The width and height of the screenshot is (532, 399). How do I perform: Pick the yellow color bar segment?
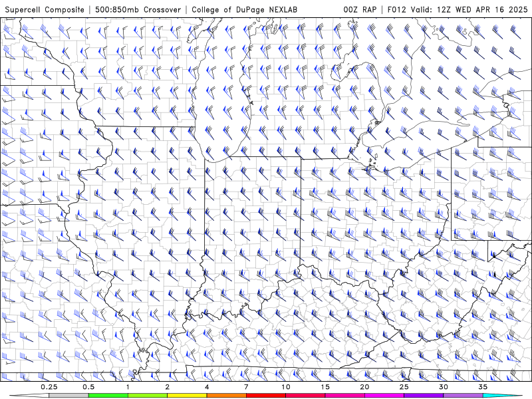pos(187,396)
